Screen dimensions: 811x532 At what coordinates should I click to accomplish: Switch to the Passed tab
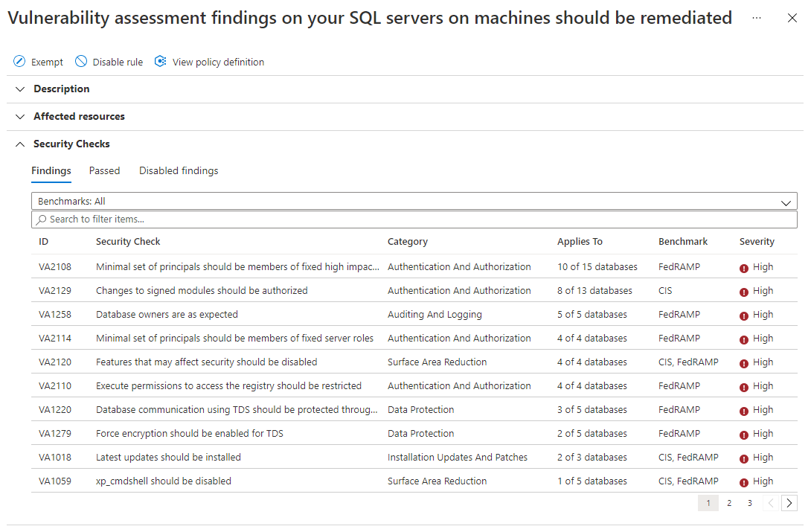point(104,170)
